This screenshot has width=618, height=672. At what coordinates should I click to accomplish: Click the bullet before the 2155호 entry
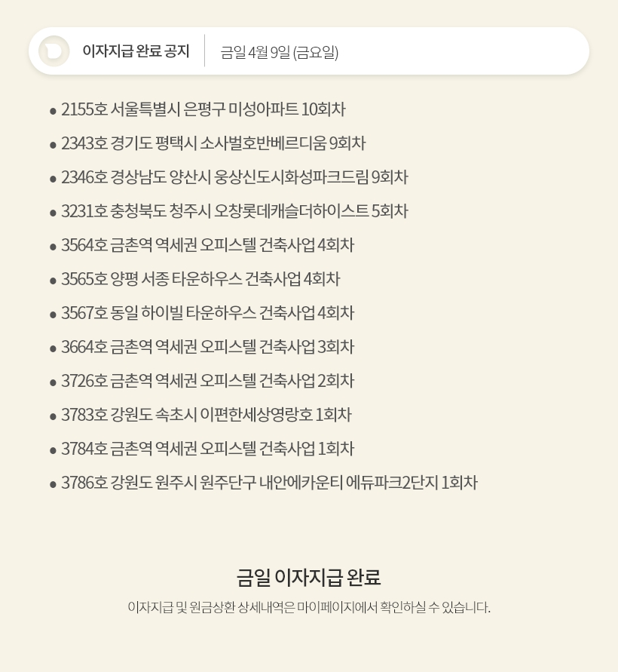(x=53, y=112)
